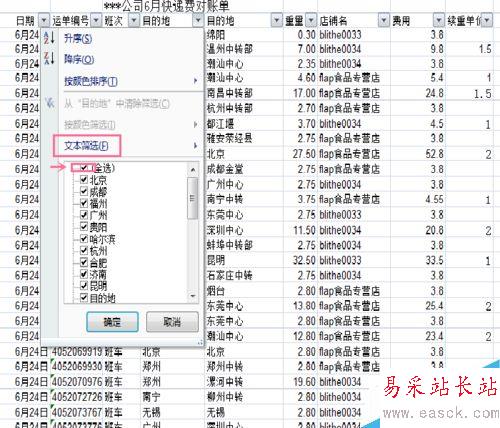The height and width of the screenshot is (428, 500).
Task: Click filter list scrollbar up arrow
Action: coord(193,170)
